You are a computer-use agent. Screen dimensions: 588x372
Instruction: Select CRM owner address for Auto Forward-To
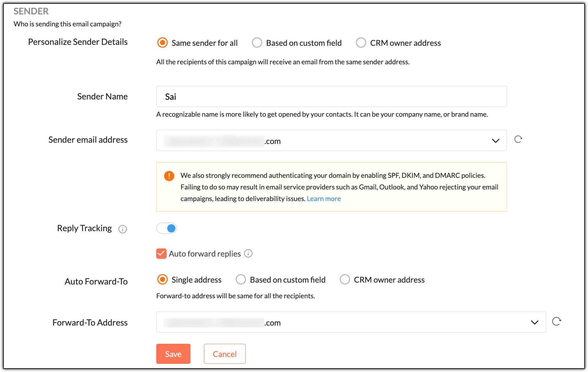tap(345, 279)
